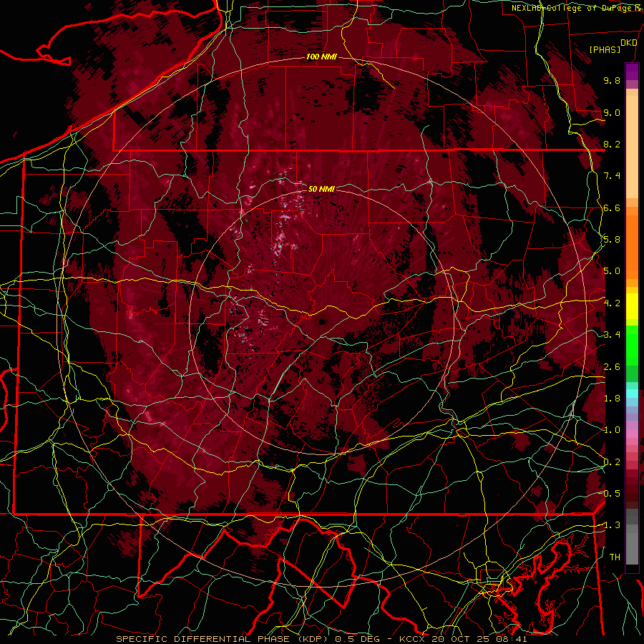Click the 1.8 value on color scale

(x=612, y=399)
